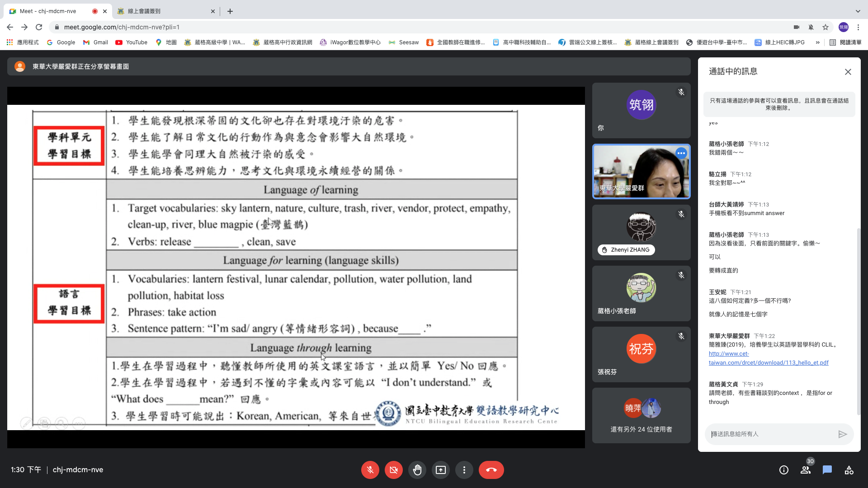Toggle the raise hand button
868x488 pixels.
pyautogui.click(x=417, y=470)
